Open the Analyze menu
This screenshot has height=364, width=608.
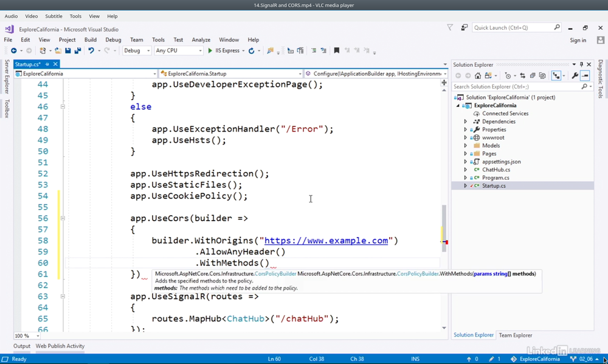[201, 39]
